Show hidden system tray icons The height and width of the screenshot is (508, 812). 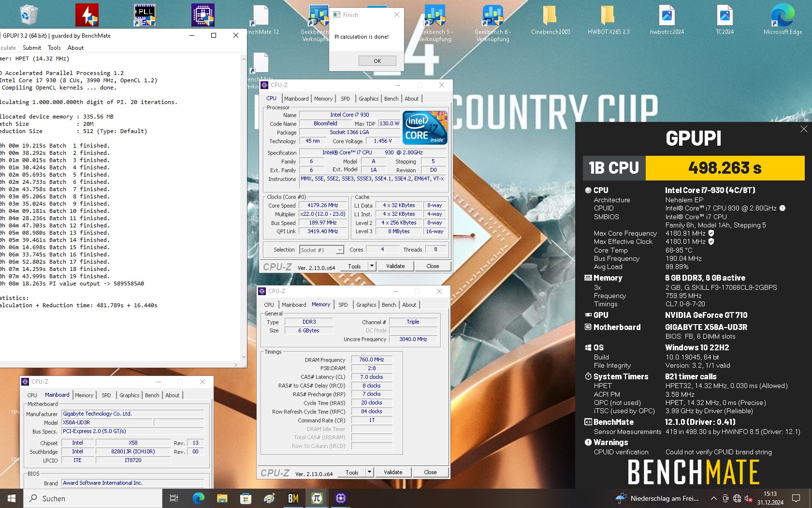713,498
